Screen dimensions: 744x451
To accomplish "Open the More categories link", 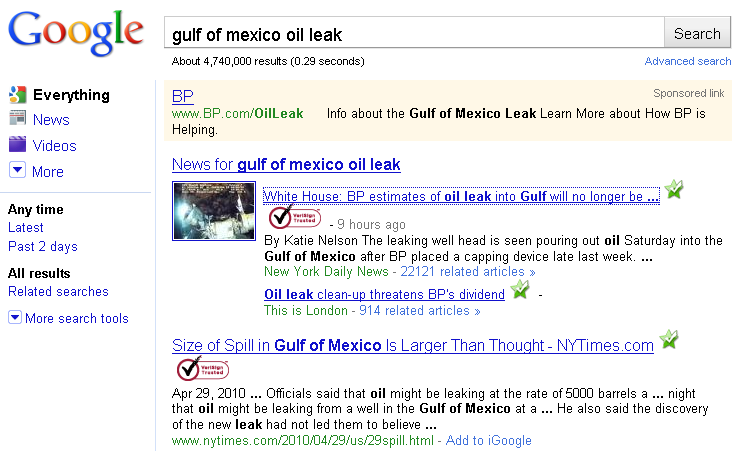I will (x=47, y=171).
